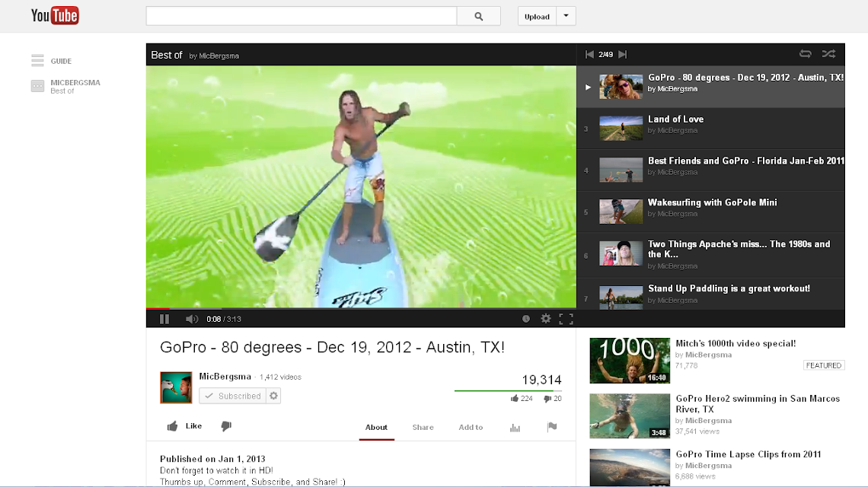Open Mitch's 1000th video special title
The width and height of the screenshot is (868, 487).
(736, 344)
